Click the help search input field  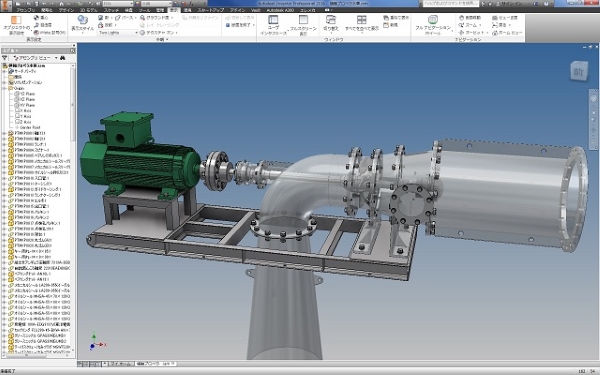click(450, 3)
